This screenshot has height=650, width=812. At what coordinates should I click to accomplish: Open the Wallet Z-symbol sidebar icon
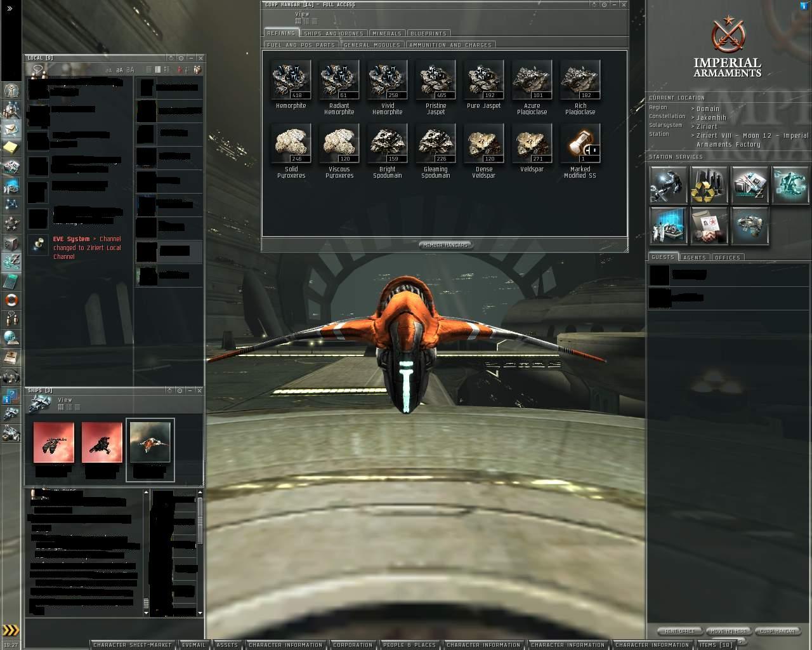pyautogui.click(x=11, y=262)
